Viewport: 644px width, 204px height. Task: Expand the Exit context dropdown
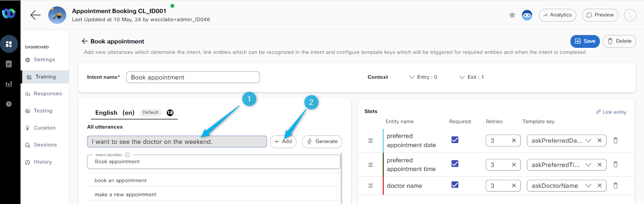pos(471,77)
